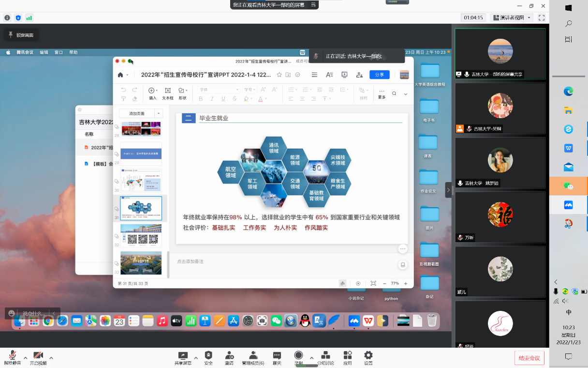Open 管理成员 member management panel
This screenshot has width=588, height=368.
(x=253, y=357)
